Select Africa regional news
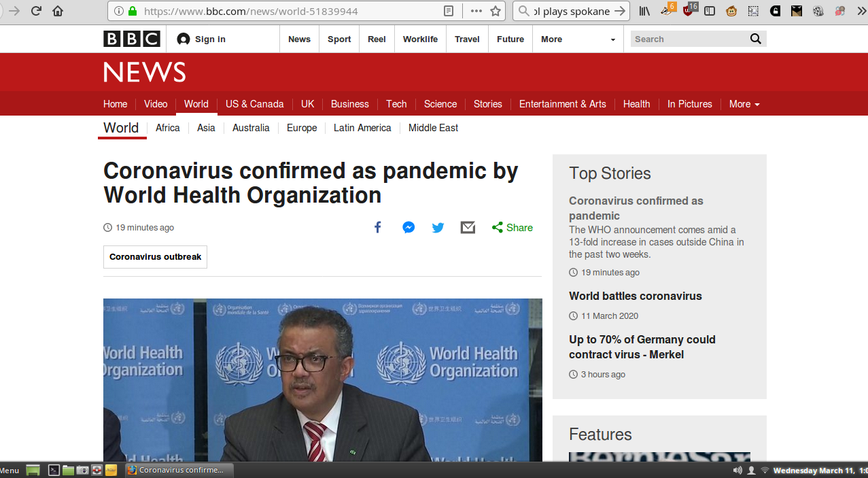This screenshot has height=478, width=868. point(168,128)
